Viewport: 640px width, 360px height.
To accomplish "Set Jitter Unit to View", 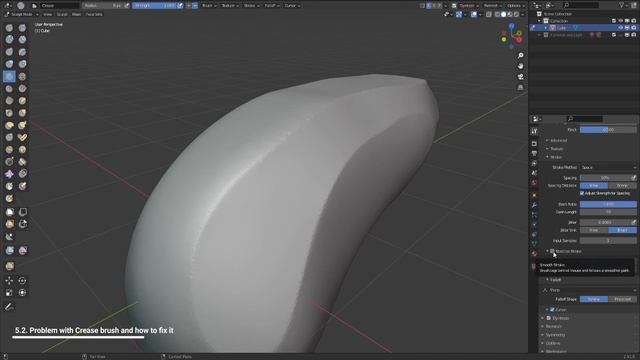I will click(594, 230).
